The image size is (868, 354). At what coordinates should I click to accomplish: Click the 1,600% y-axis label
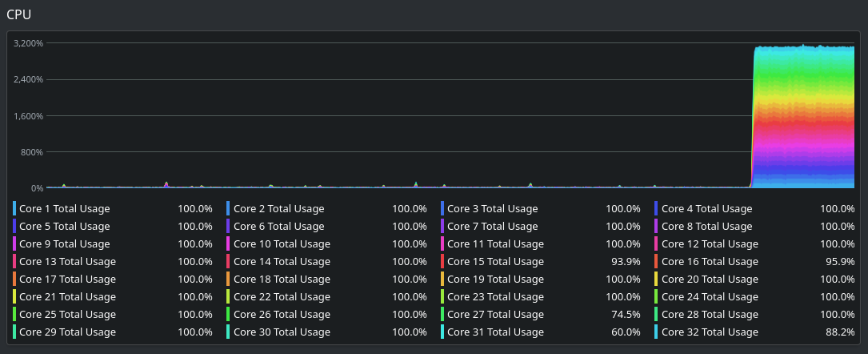[x=28, y=116]
